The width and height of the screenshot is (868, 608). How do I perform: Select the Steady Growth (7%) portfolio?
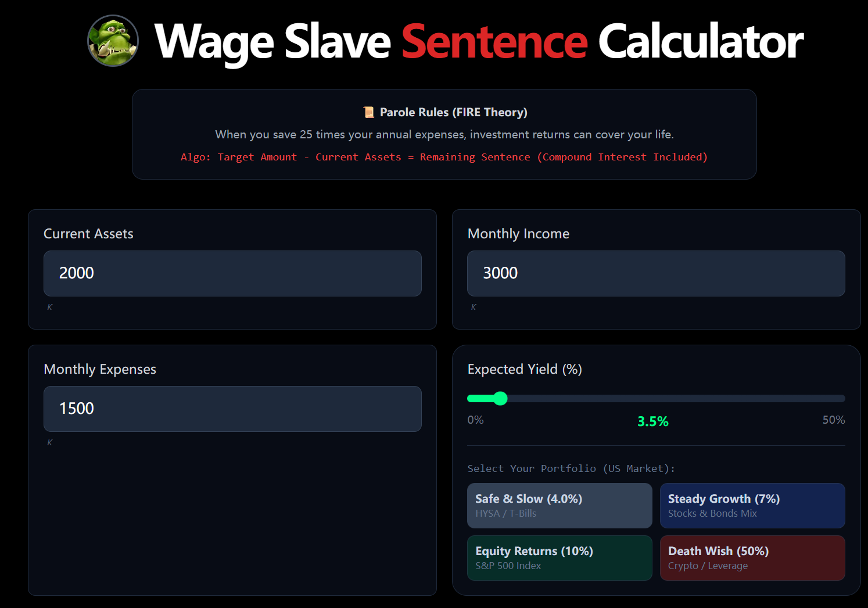752,505
